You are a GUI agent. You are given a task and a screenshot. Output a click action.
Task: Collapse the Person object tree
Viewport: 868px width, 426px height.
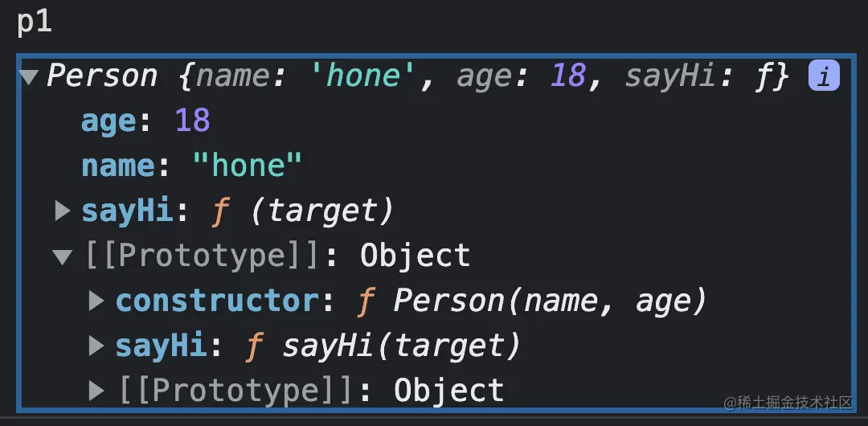tap(29, 77)
